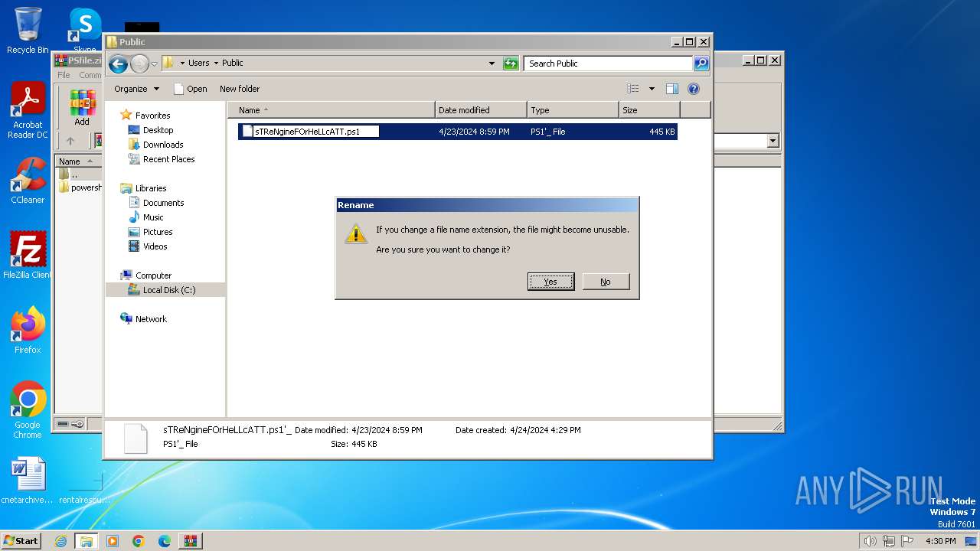
Task: Open Microsoft Edge from the taskbar
Action: point(165,541)
